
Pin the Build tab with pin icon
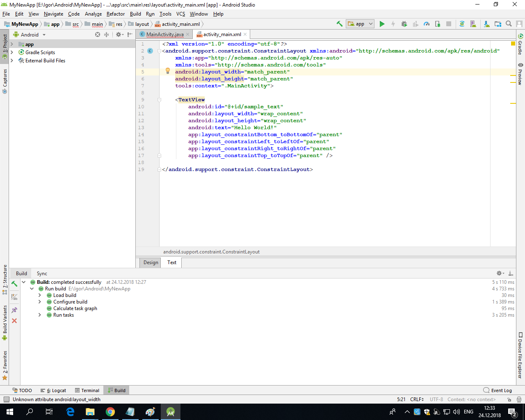pos(14,310)
